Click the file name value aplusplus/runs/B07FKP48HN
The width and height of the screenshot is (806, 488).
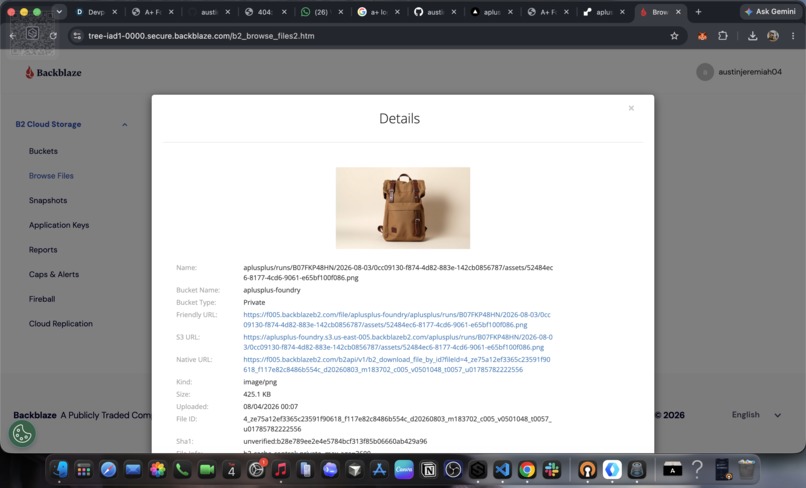coord(398,273)
